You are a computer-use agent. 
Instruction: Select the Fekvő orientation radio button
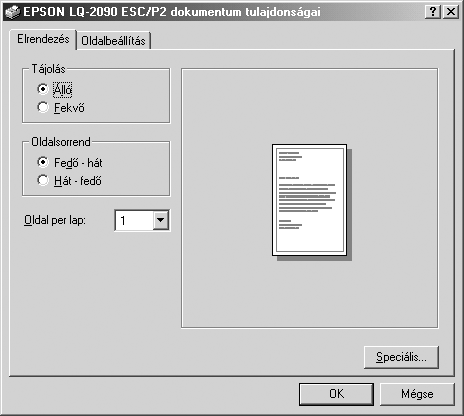43,107
